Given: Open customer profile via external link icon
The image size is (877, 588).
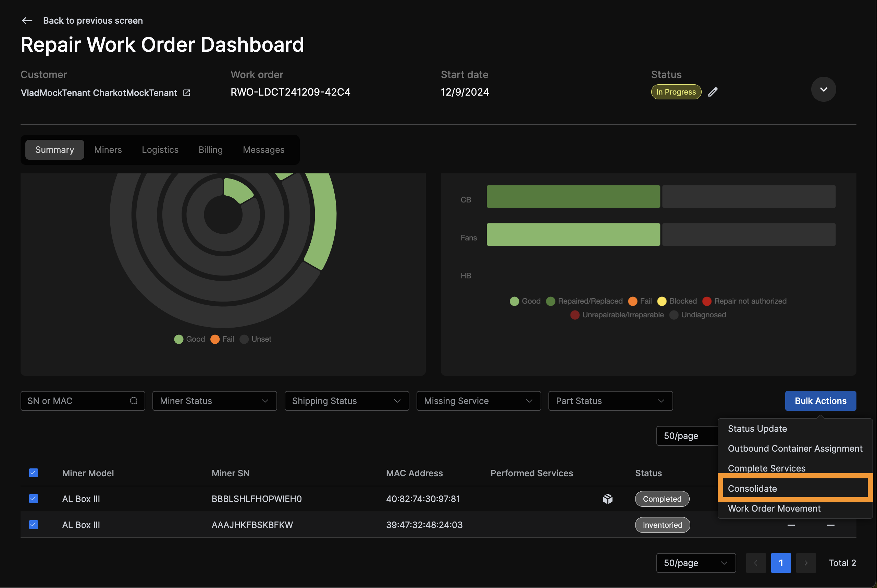Looking at the screenshot, I should (186, 93).
